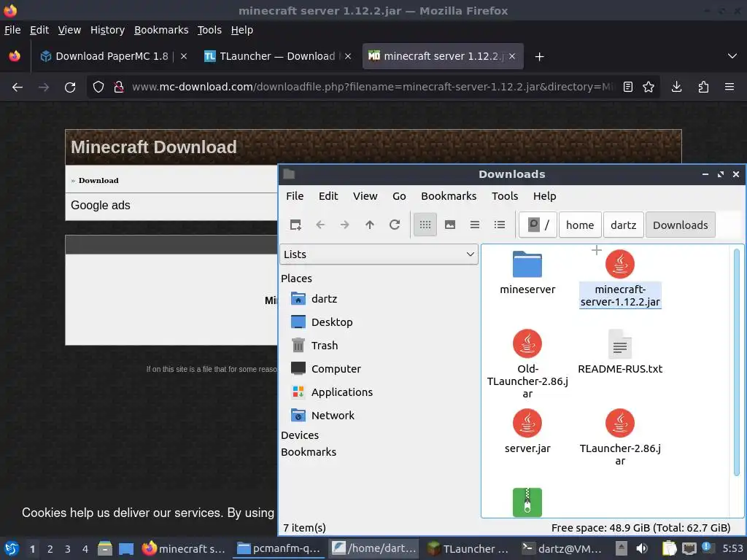Reload the page in Firefox

pyautogui.click(x=70, y=87)
